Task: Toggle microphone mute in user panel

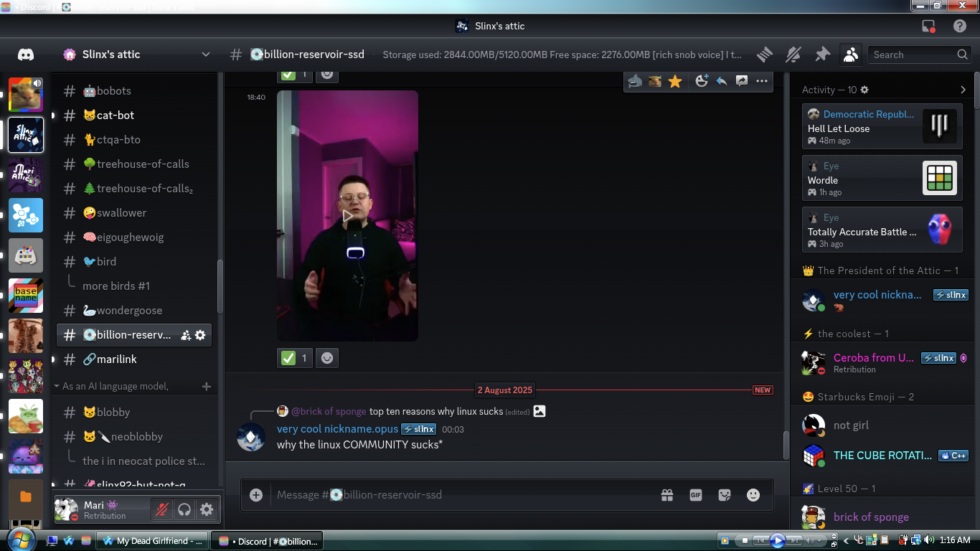Action: [163, 509]
